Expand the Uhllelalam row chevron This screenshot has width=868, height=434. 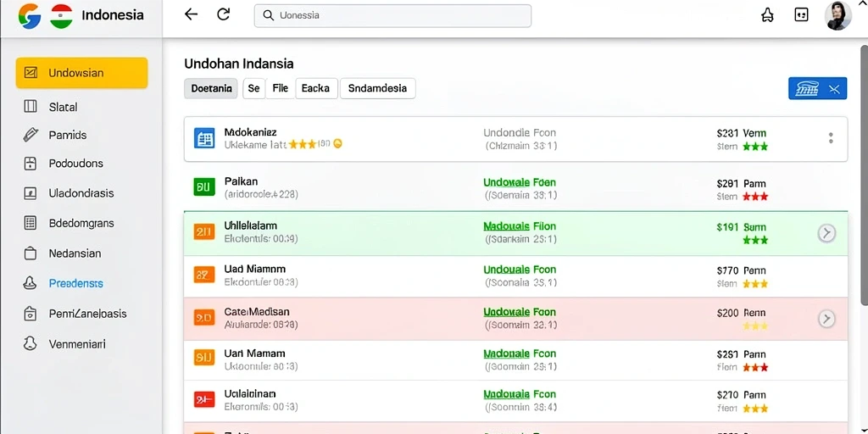[826, 234]
